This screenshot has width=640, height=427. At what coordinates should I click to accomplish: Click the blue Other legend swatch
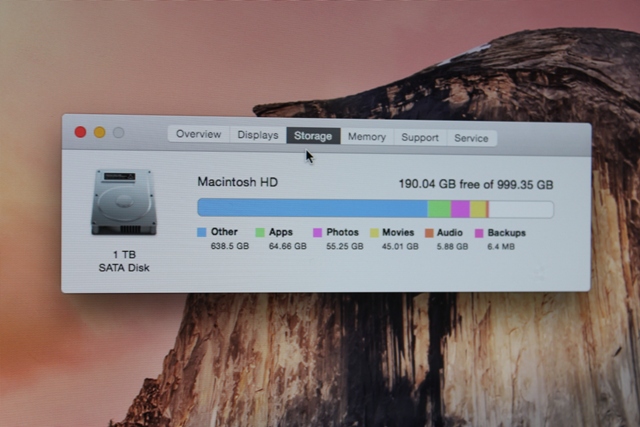(202, 232)
